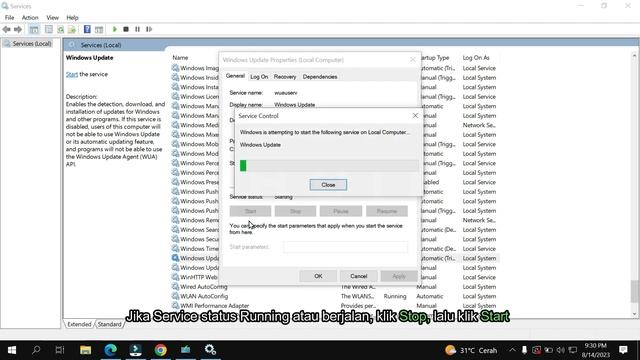Viewport: 640px width, 360px height.
Task: Open the 31°C Cerah weather widget
Action: (x=471, y=350)
